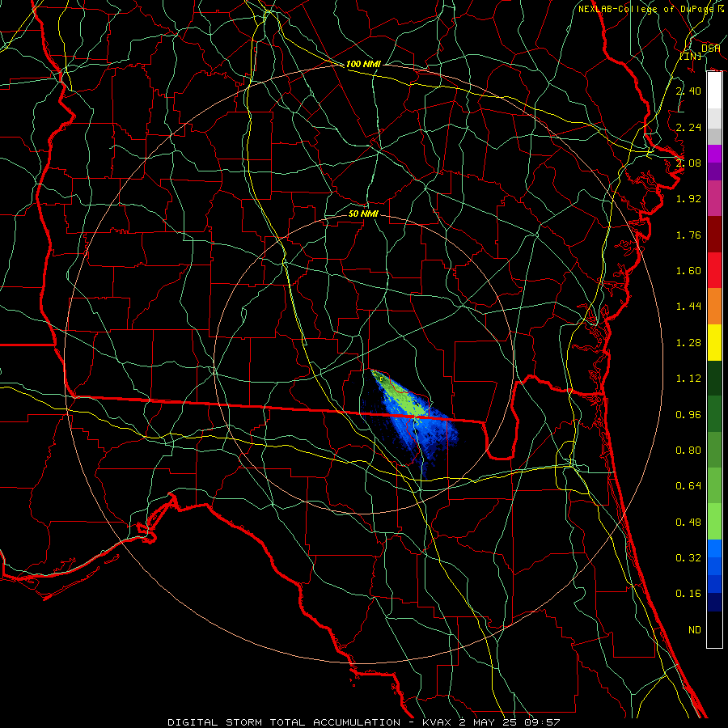Screen dimensions: 728x728
Task: Click the DSA product label above the legend
Action: [x=710, y=48]
